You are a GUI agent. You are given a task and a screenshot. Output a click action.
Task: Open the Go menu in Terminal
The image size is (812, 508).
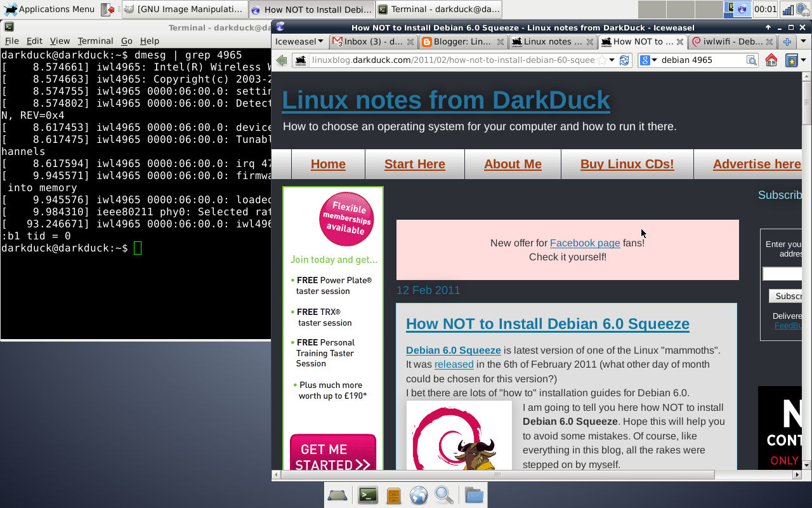pos(127,41)
